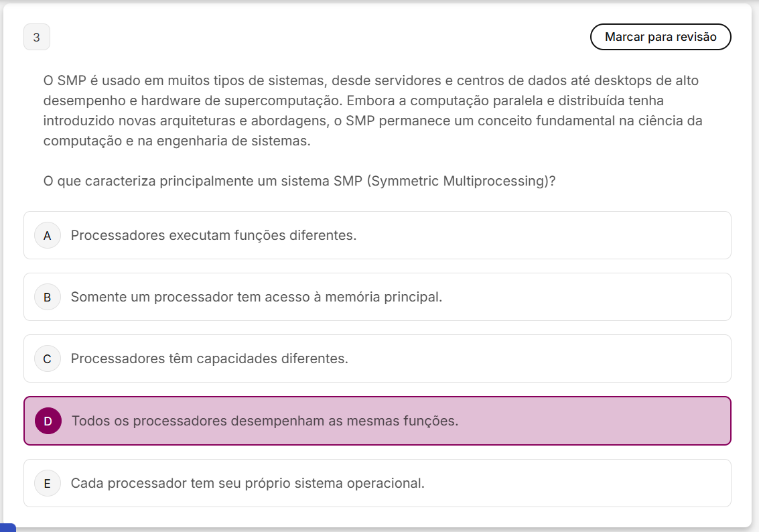
Task: Select the letter A option circle
Action: 48,235
